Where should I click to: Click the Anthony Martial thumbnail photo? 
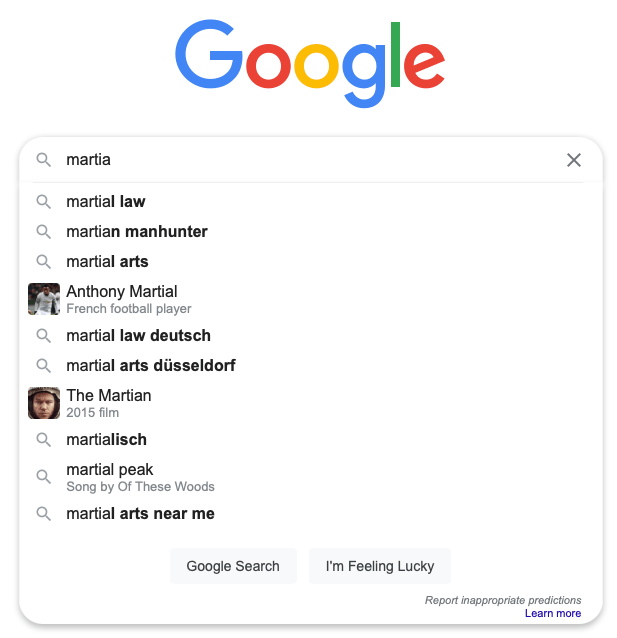coord(44,299)
